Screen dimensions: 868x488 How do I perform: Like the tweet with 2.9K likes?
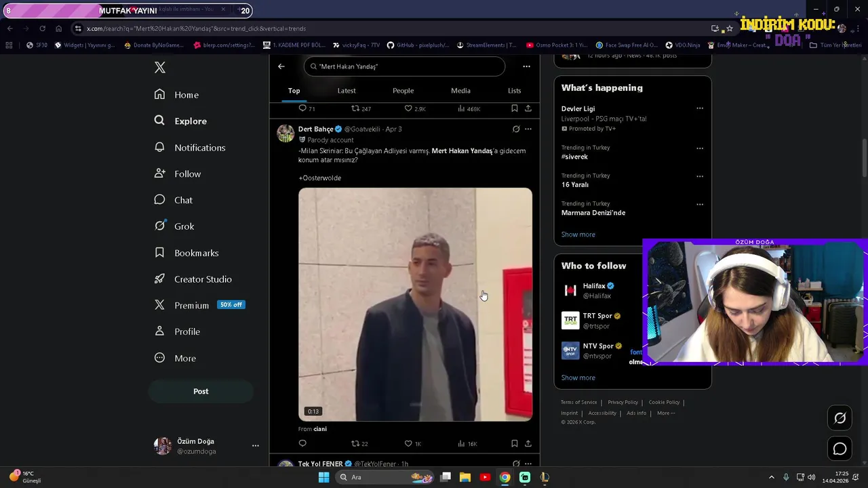click(415, 108)
